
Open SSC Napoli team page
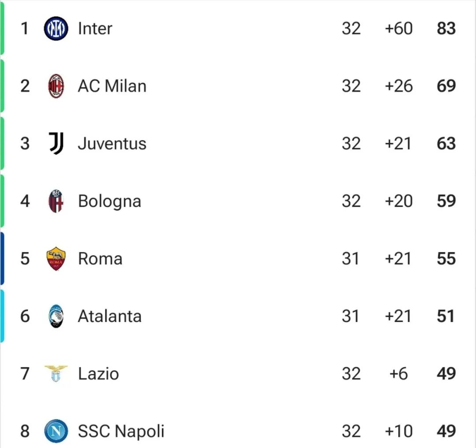121,432
